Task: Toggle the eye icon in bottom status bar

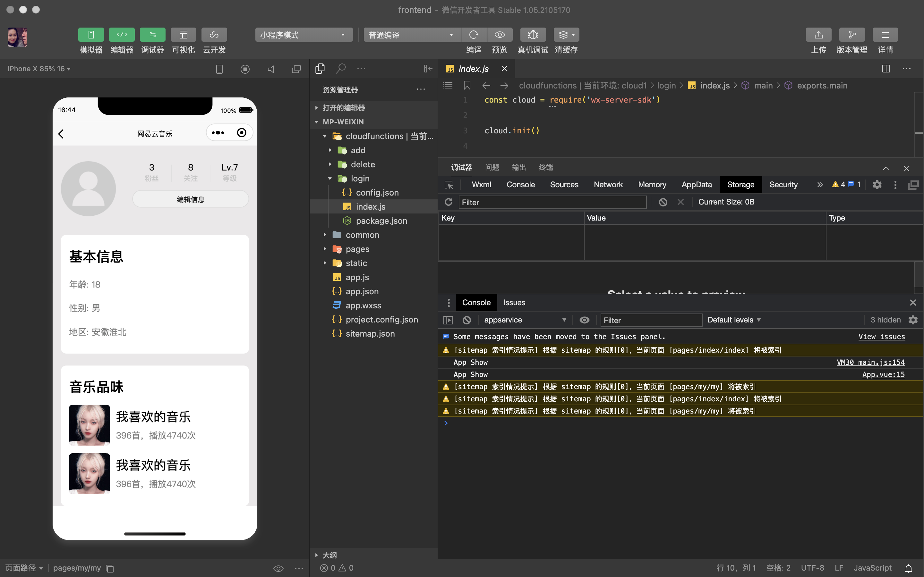Action: point(278,568)
